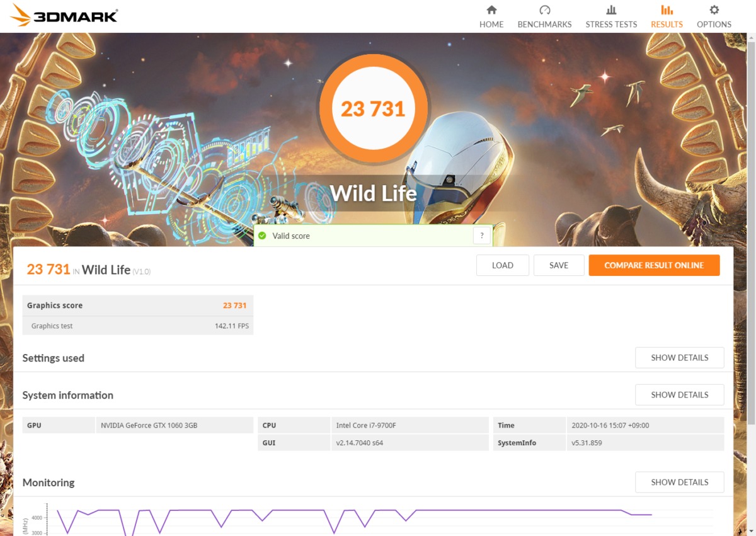Click the System information heading

click(67, 395)
